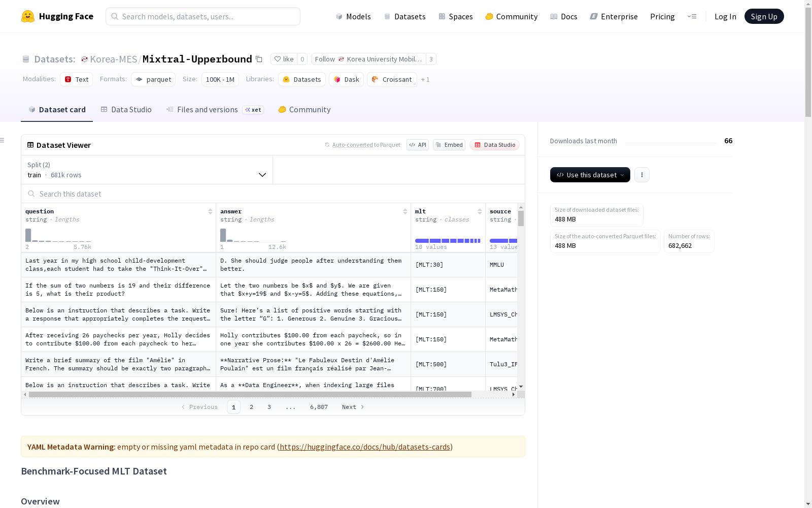Image resolution: width=812 pixels, height=508 pixels.
Task: Click the MMLU source cell
Action: [x=501, y=265]
